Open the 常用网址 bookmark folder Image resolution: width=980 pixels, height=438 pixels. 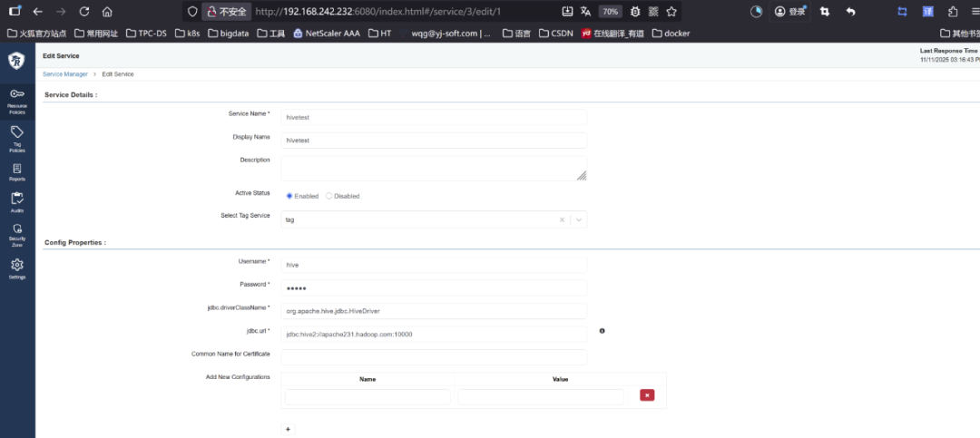(95, 34)
